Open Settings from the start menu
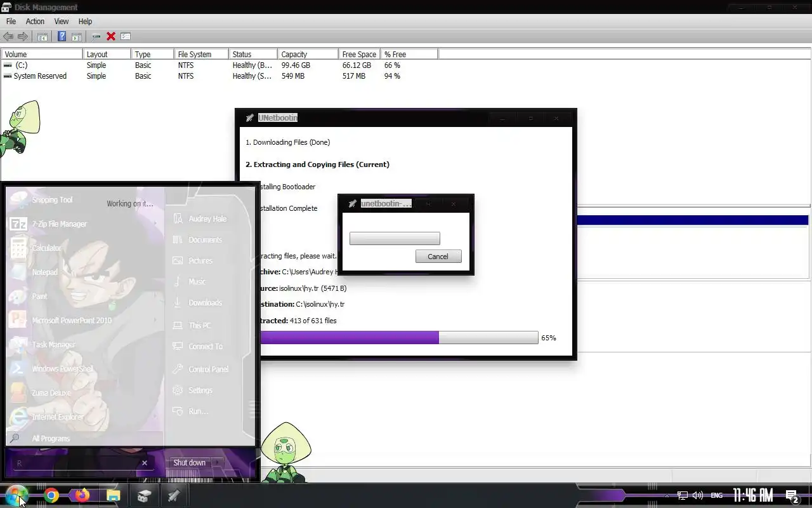The image size is (812, 508). (x=200, y=391)
